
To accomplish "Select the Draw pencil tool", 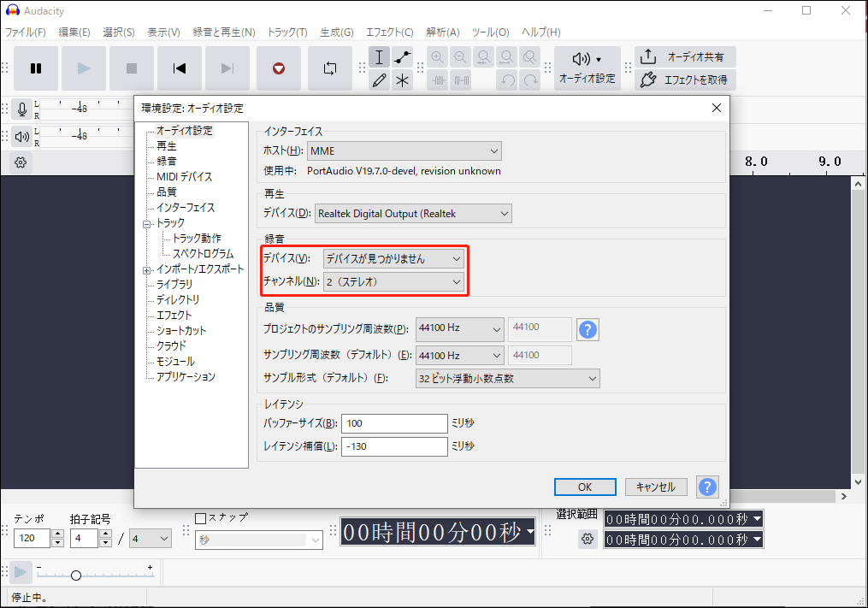I will pyautogui.click(x=379, y=80).
